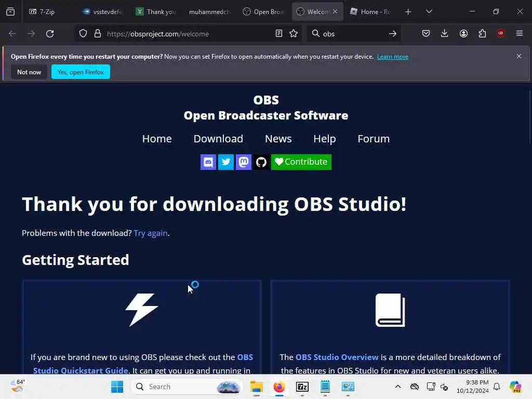Bookmark this page with the star

[294, 34]
